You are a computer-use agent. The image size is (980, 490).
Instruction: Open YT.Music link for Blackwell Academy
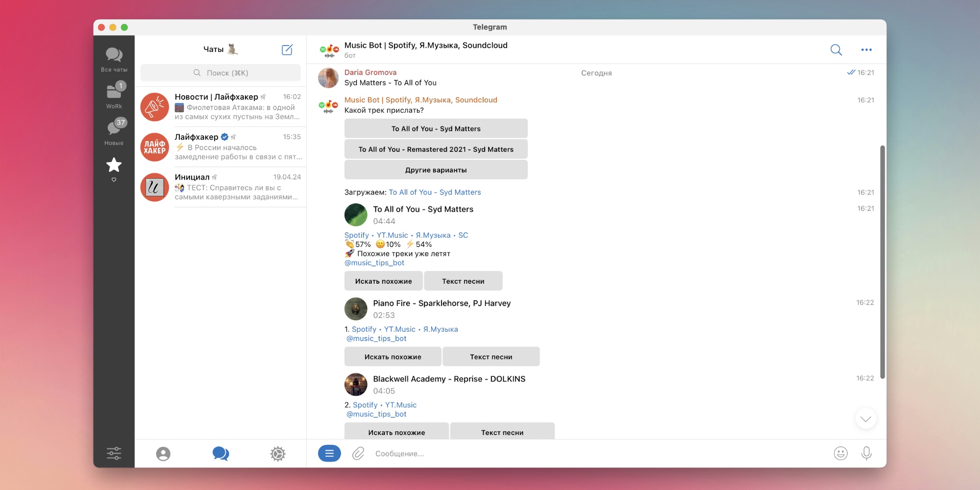point(401,405)
